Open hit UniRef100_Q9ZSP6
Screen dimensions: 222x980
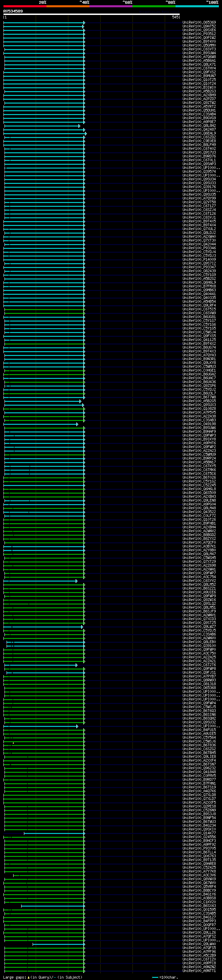(x=199, y=386)
